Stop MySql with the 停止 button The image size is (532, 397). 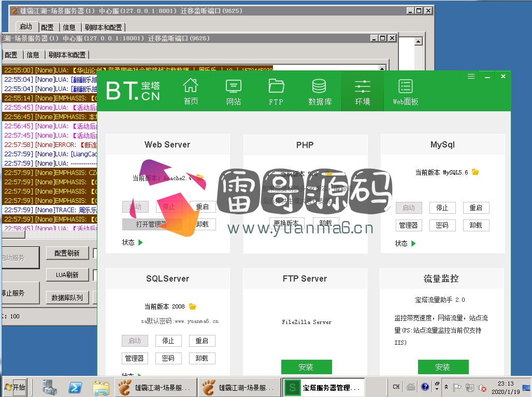[442, 208]
